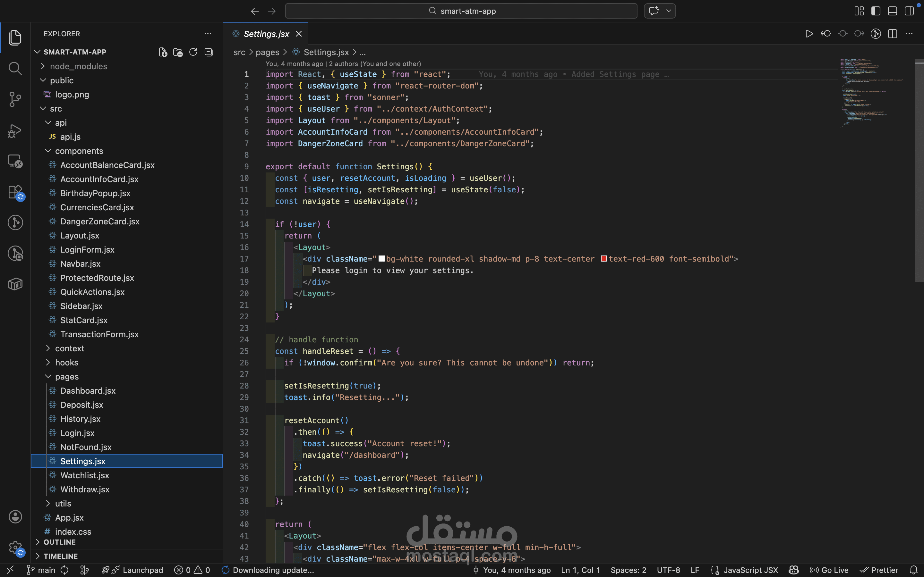Close the Settings.jsx editor tab
This screenshot has height=577, width=924.
click(299, 34)
